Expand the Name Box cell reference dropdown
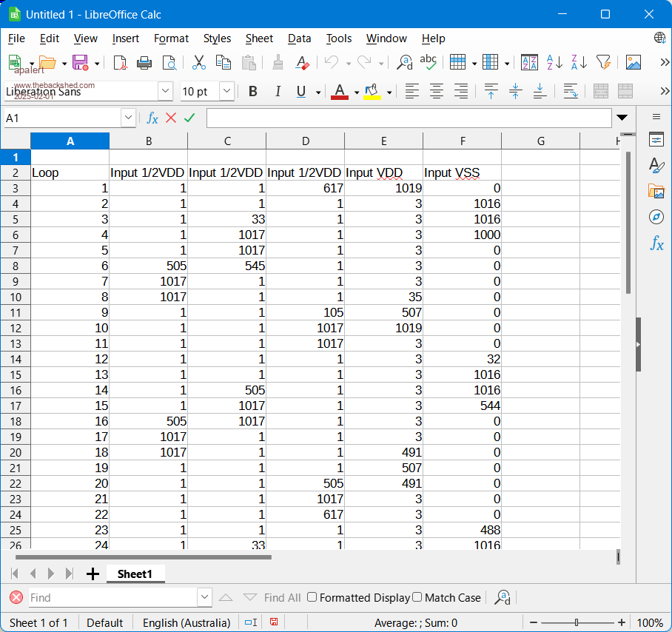The width and height of the screenshot is (672, 632). (x=128, y=118)
